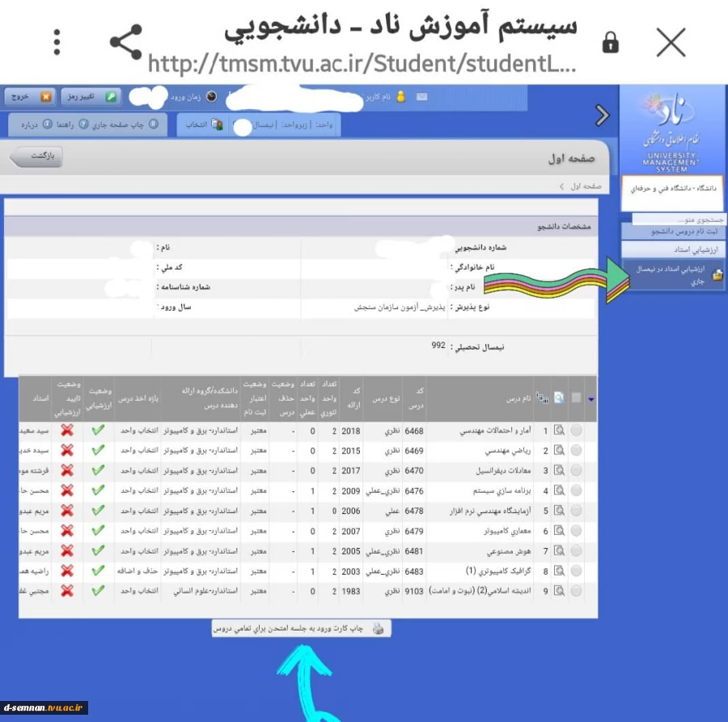Select radio for معادلات ديفرانسيل row
The image size is (728, 722).
point(576,470)
